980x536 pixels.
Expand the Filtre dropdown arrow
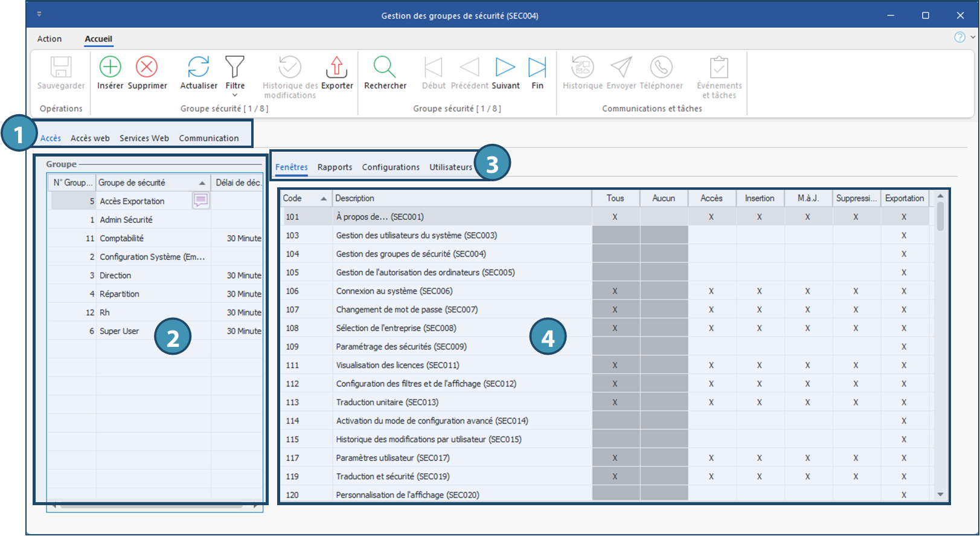(235, 95)
